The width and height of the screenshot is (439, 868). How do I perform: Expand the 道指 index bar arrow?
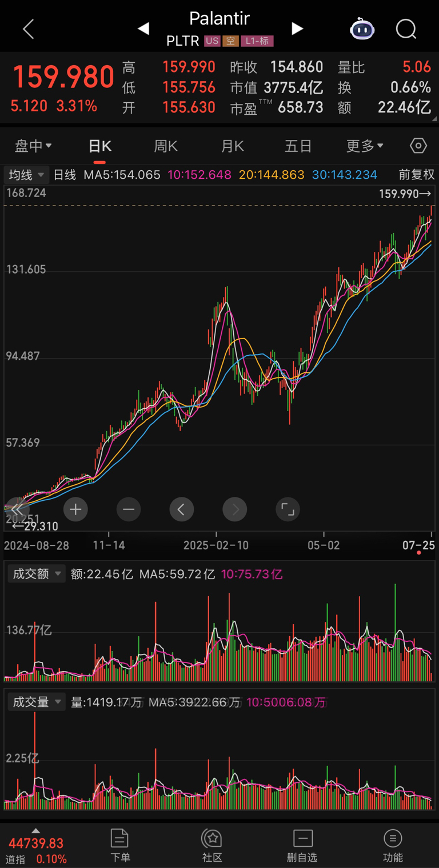click(35, 831)
